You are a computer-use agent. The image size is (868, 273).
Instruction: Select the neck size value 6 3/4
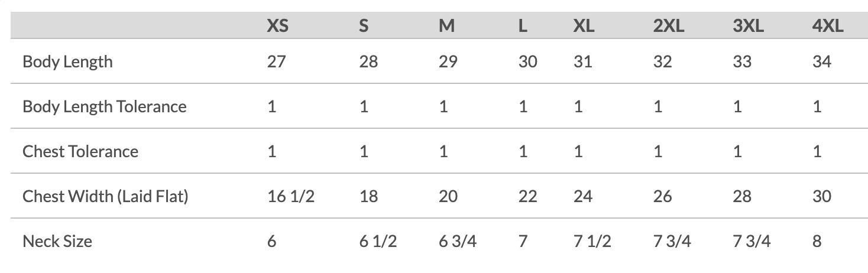[x=457, y=241]
